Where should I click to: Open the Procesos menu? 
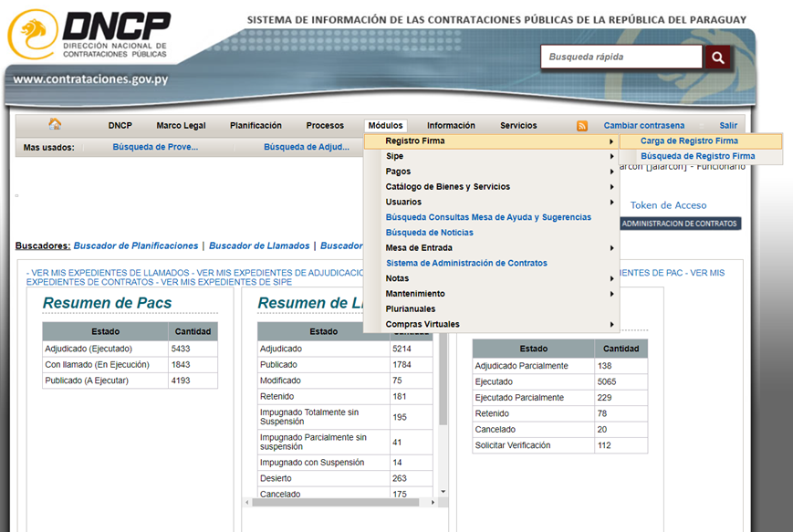click(325, 125)
